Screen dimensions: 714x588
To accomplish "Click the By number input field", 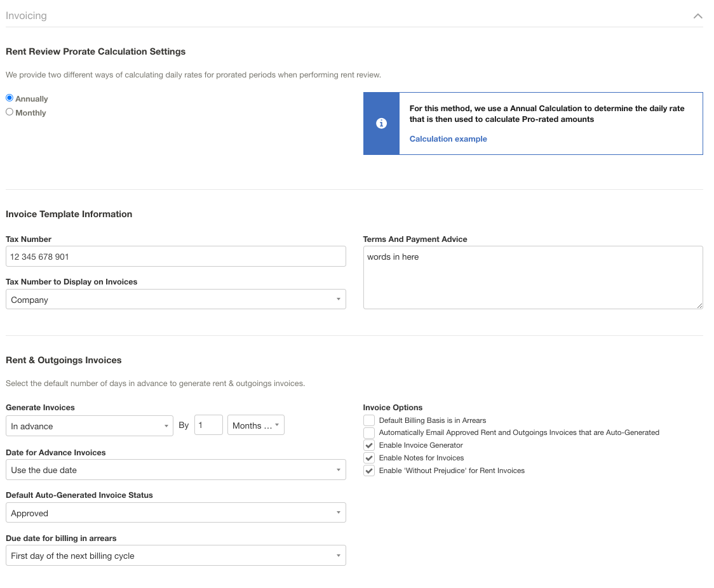I will click(x=208, y=425).
